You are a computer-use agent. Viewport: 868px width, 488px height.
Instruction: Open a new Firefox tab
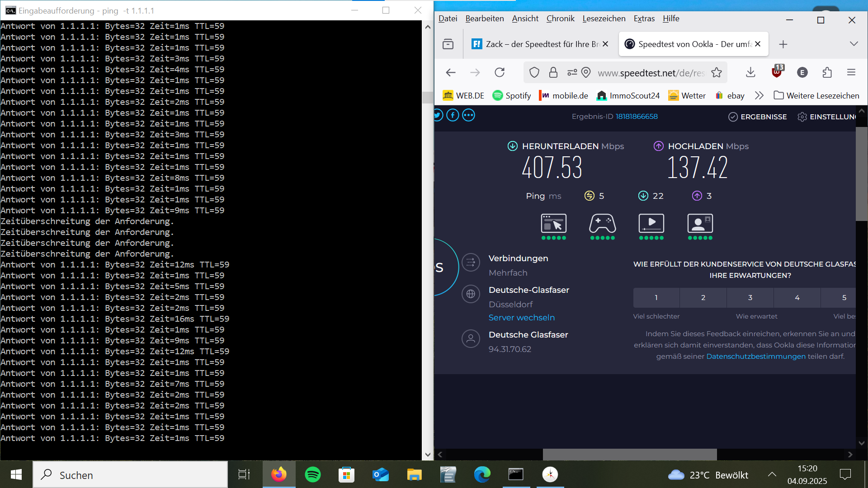pyautogui.click(x=783, y=44)
